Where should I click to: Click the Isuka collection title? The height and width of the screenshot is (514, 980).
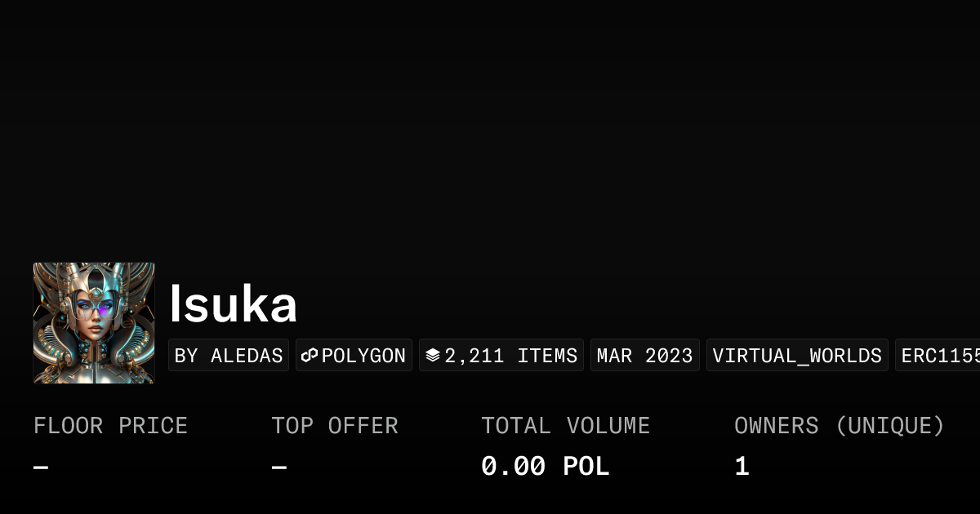pos(234,304)
